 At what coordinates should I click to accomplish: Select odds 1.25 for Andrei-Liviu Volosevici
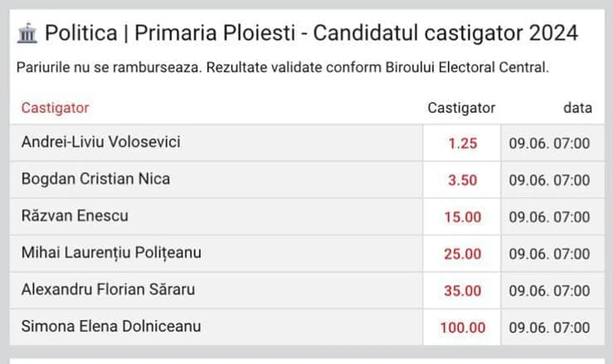(462, 143)
